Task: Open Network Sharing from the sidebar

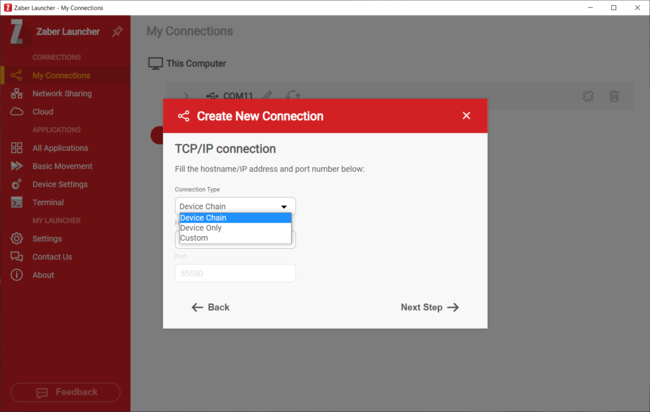Action: point(62,93)
